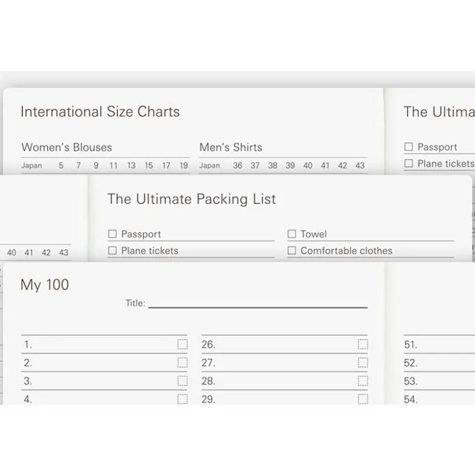The width and height of the screenshot is (475, 476).
Task: Select the "Women's Blouses" heading
Action: [67, 147]
